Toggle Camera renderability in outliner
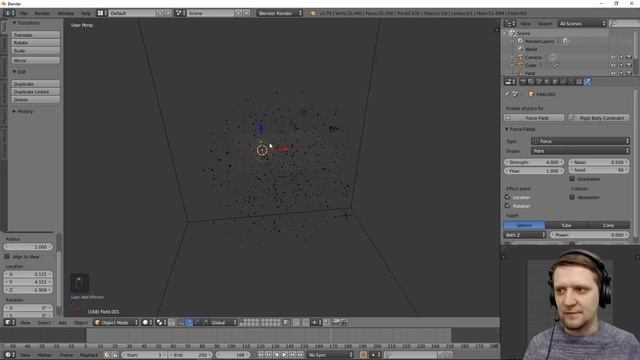This screenshot has width=640, height=360. 629,57
